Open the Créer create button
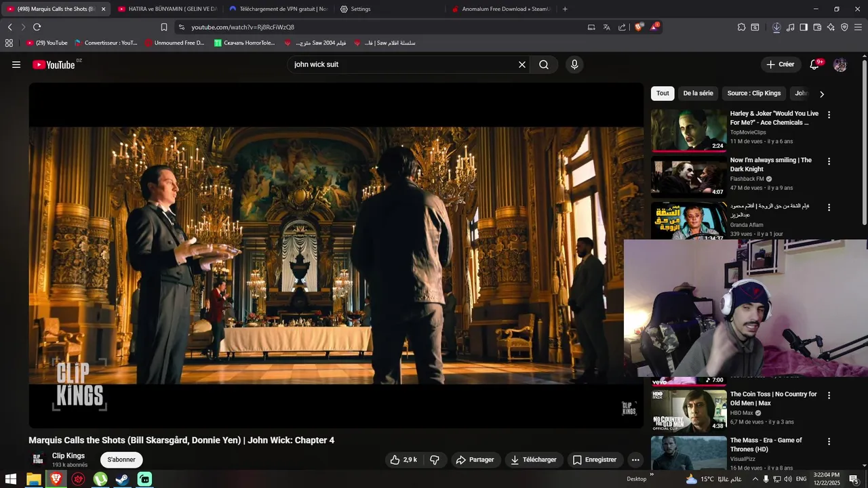 pyautogui.click(x=780, y=64)
